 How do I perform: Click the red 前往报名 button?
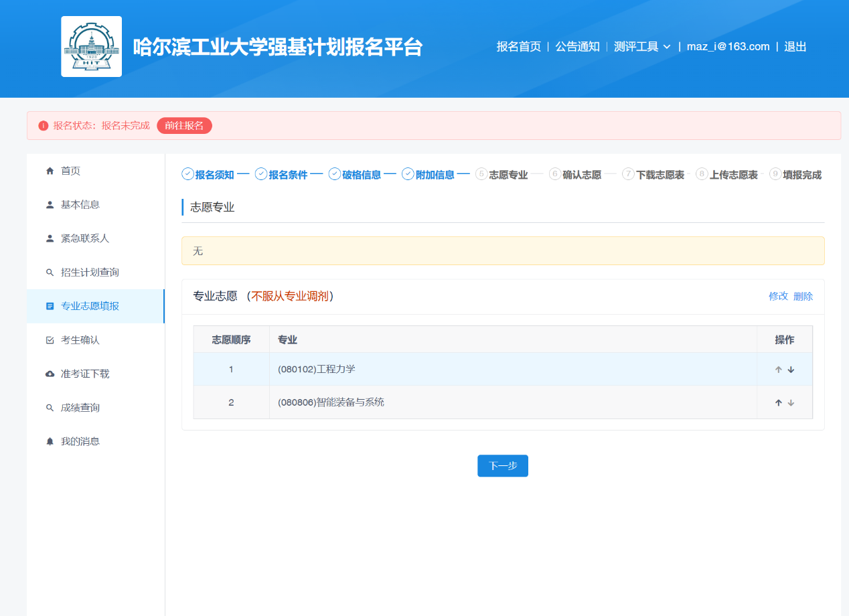pos(184,126)
